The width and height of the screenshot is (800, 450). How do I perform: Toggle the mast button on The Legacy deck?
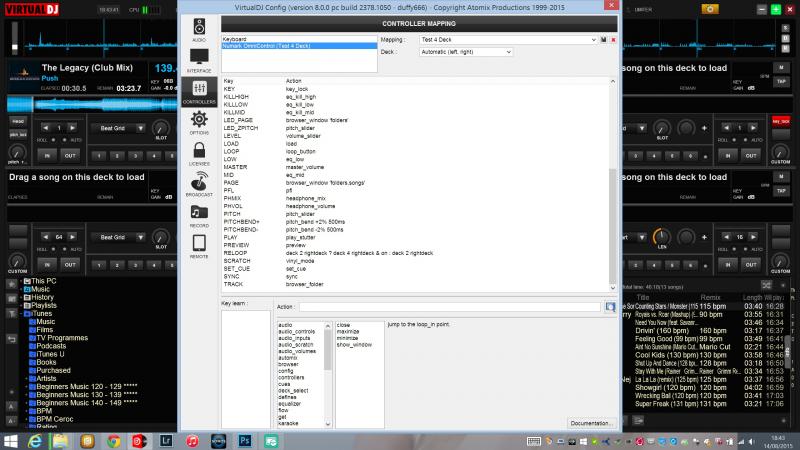[18, 121]
